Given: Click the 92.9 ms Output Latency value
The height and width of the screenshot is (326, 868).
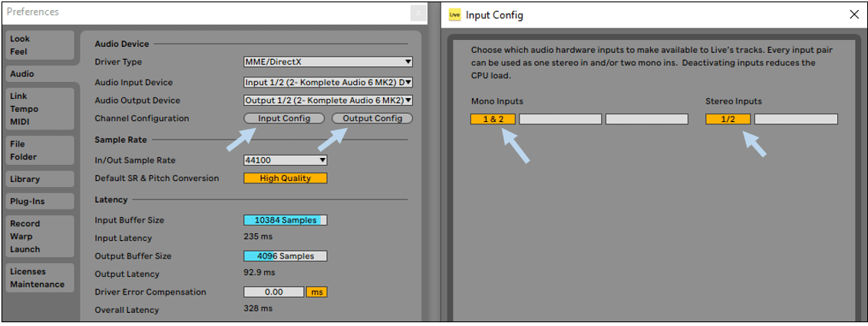Looking at the screenshot, I should tap(259, 272).
